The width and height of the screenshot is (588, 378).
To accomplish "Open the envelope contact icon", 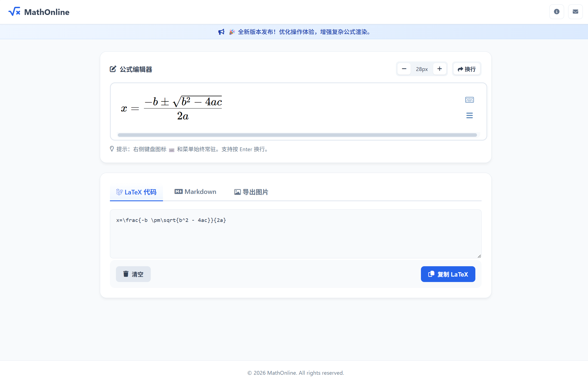I will [575, 12].
